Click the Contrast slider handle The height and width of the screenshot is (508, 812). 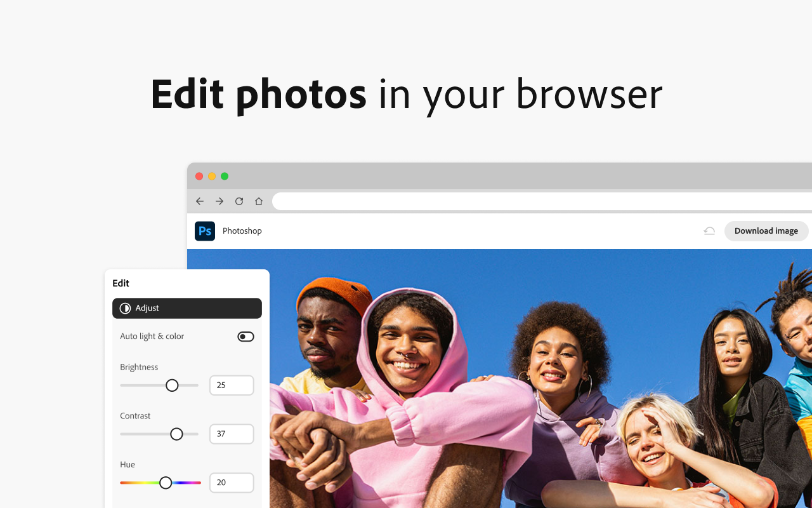(x=176, y=434)
